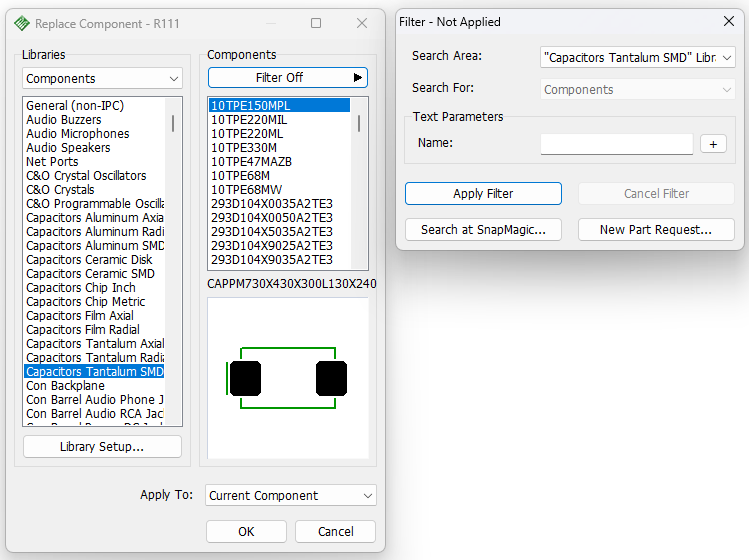Select component 10TPE68M

(279, 176)
